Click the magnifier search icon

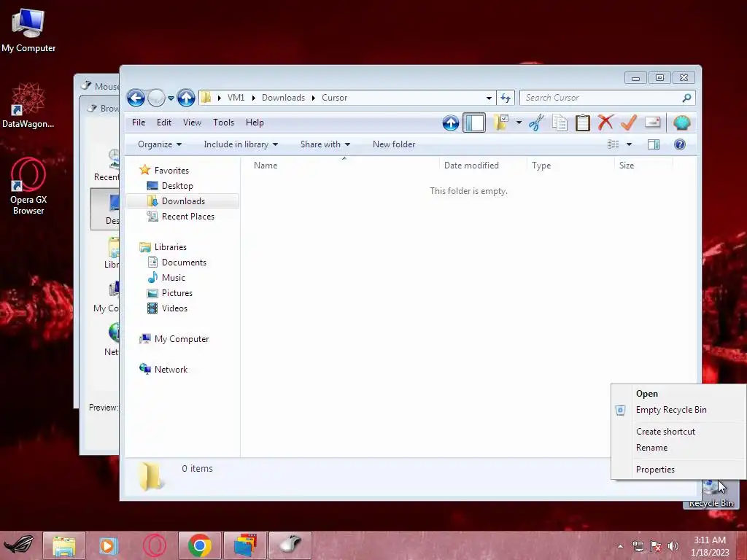[x=686, y=98]
